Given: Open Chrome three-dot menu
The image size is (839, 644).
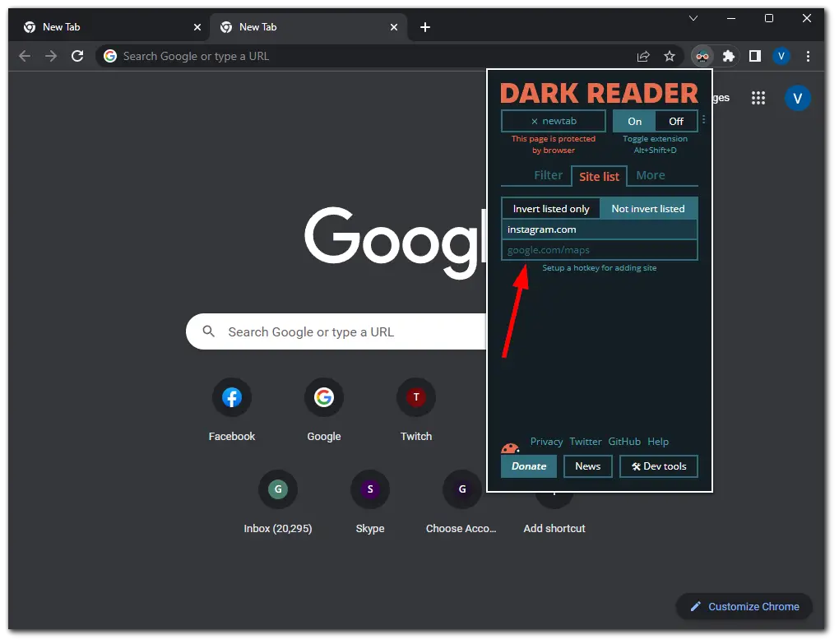Looking at the screenshot, I should coord(808,56).
